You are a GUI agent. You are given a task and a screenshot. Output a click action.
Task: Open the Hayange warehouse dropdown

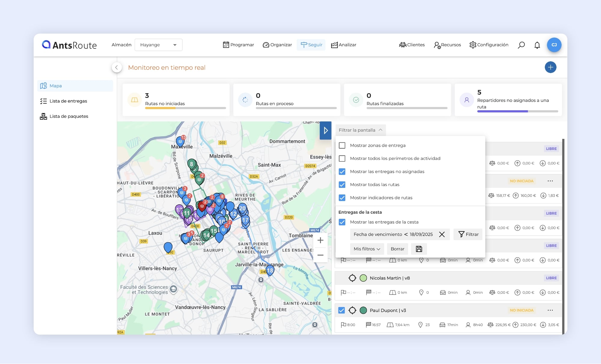coord(158,45)
